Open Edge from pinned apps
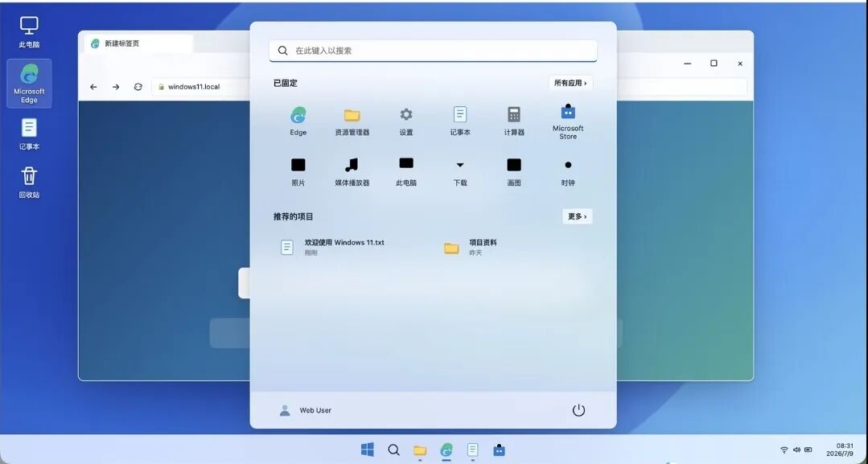The image size is (868, 464). 298,121
